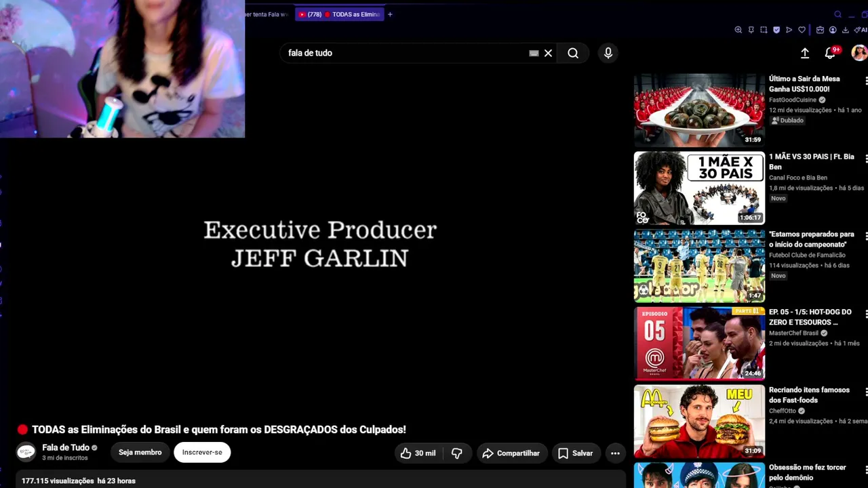Screen dimensions: 868x488
Task: Open options for 'Último a Sair da Mesa'
Action: click(x=866, y=81)
